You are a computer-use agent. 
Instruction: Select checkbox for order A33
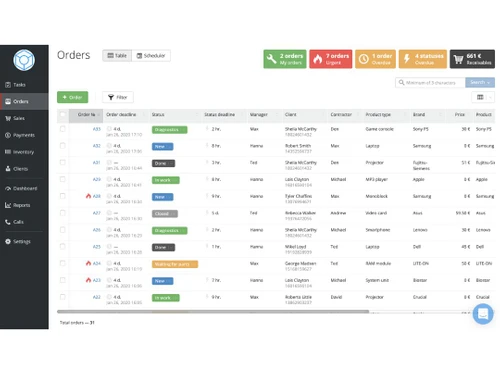click(x=63, y=129)
